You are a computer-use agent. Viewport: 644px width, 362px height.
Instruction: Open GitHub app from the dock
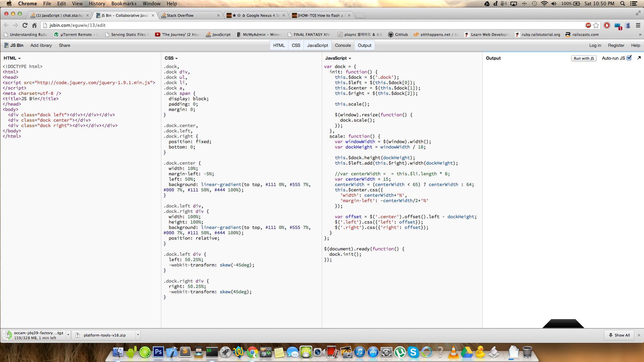point(198,352)
